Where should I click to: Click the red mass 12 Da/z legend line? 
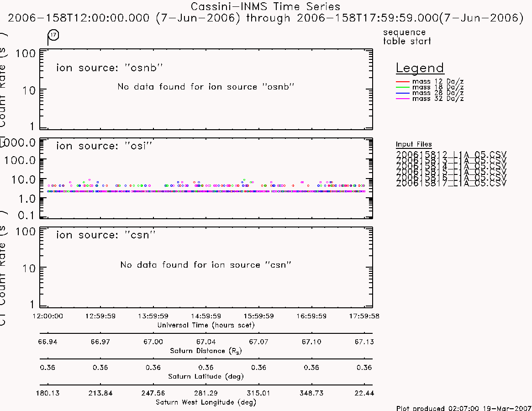coord(403,82)
